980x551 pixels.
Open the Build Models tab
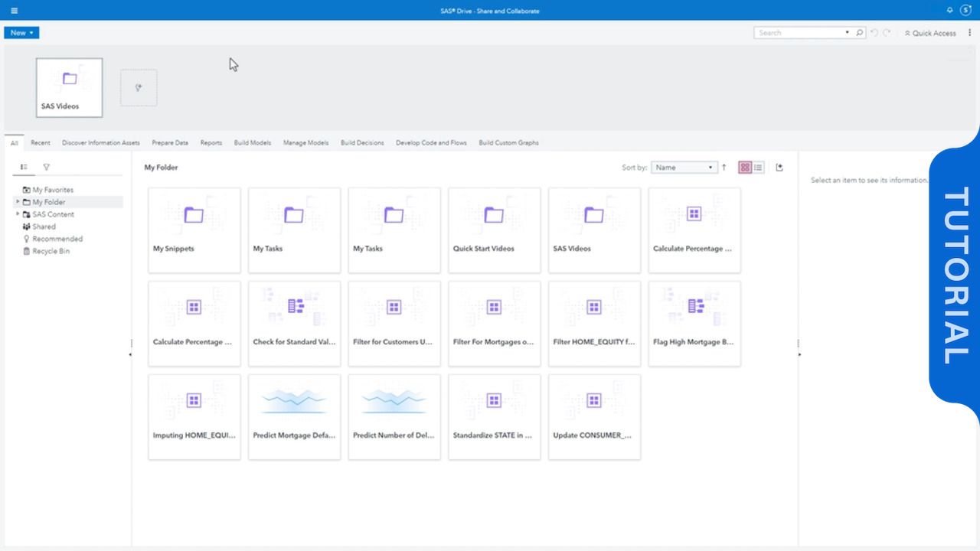tap(253, 142)
